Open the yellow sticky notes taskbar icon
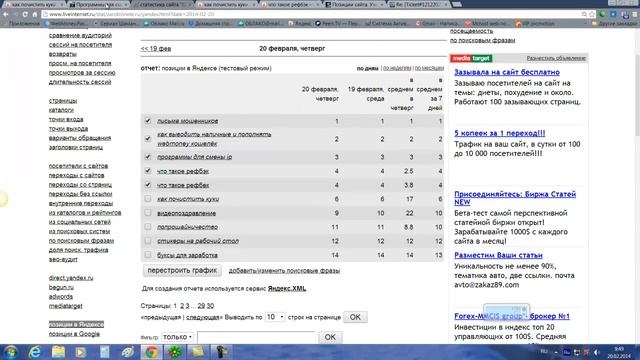The width and height of the screenshot is (640, 360). point(198,352)
